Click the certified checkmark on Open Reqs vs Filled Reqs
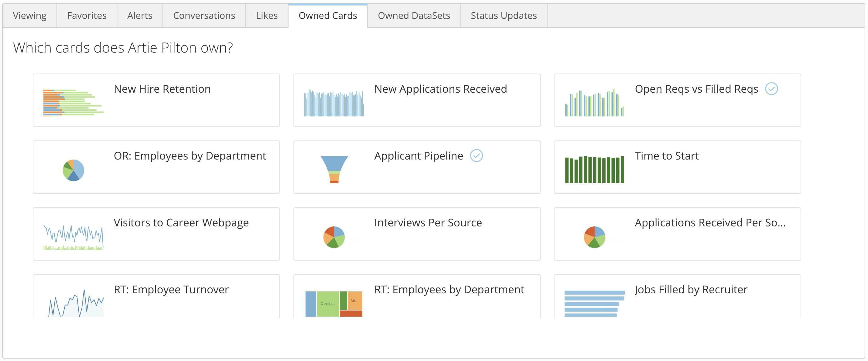 tap(771, 89)
